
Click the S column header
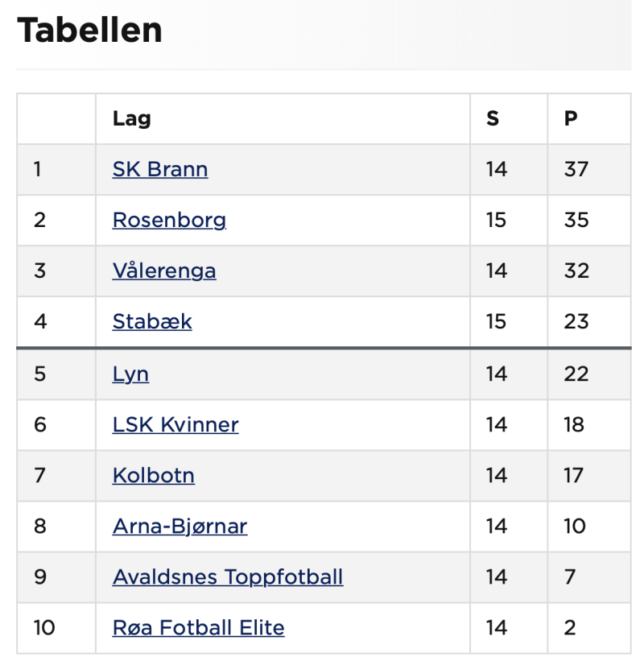coord(493,119)
